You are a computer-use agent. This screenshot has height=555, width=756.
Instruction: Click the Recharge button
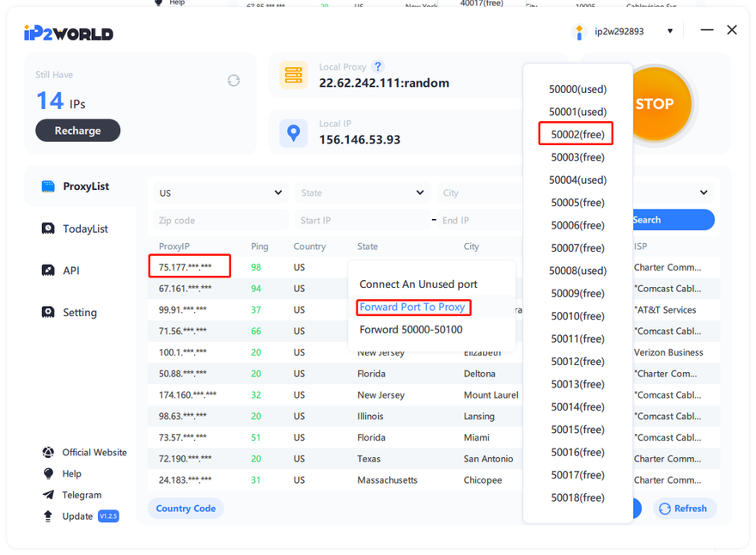point(77,131)
